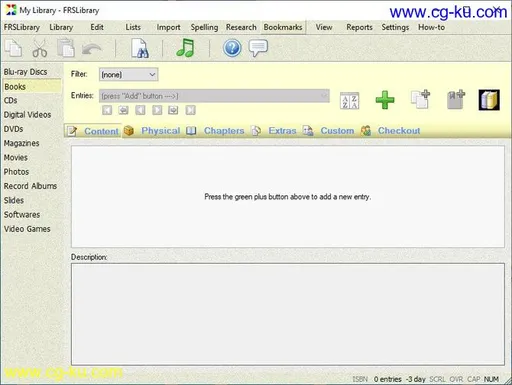Go to next entry arrow button
The height and width of the screenshot is (385, 512).
[157, 110]
